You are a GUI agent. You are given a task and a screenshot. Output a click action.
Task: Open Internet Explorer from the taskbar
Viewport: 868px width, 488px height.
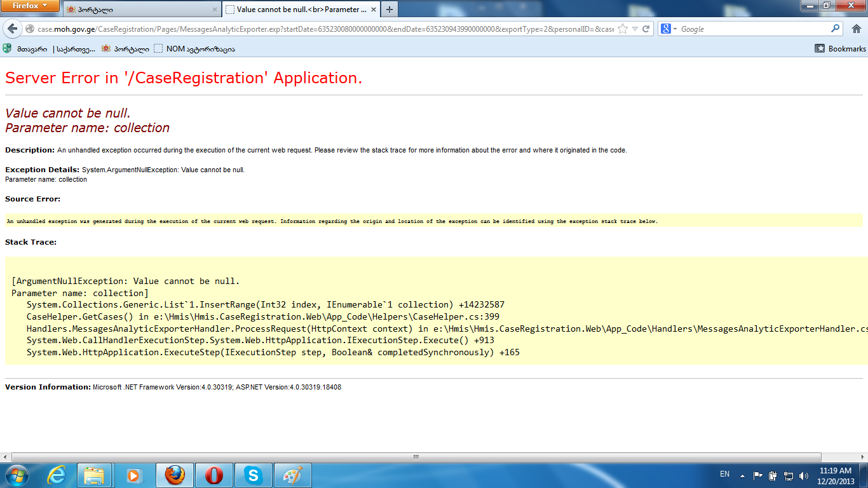tap(57, 475)
